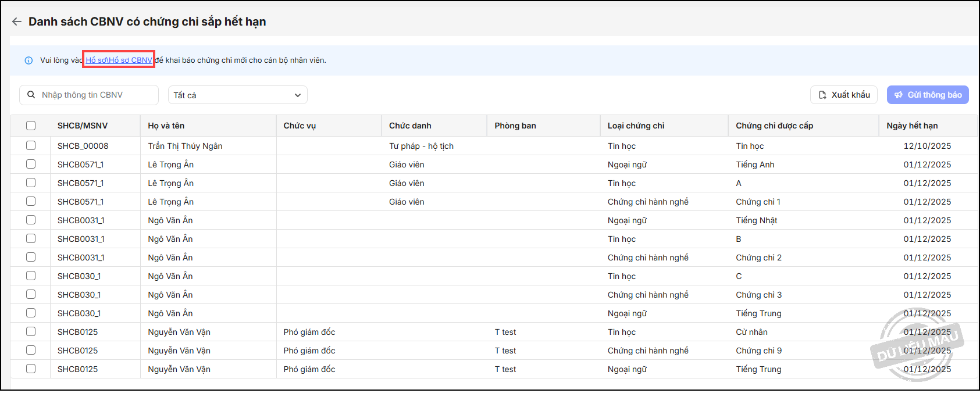Image resolution: width=980 pixels, height=393 pixels.
Task: Click the megaphone icon for sending notifications
Action: [x=899, y=95]
